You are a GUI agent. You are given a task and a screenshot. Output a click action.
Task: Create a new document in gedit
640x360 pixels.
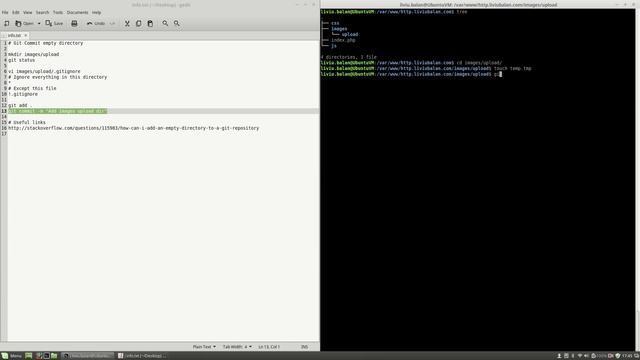(7, 24)
